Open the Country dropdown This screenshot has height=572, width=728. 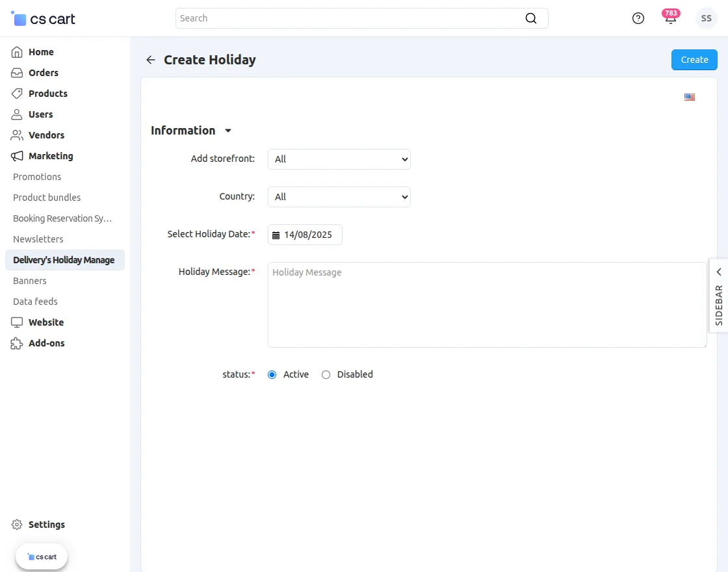click(339, 197)
